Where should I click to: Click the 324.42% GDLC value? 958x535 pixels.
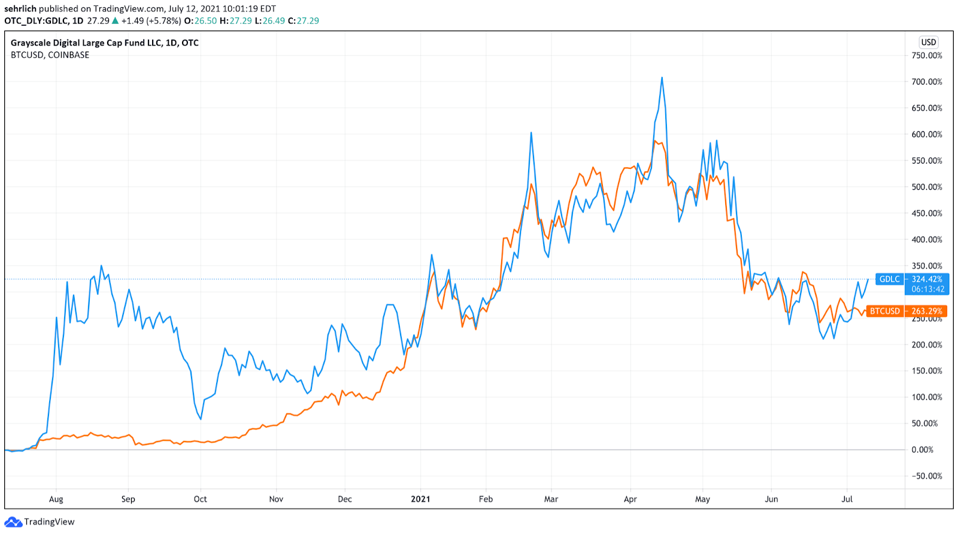927,279
